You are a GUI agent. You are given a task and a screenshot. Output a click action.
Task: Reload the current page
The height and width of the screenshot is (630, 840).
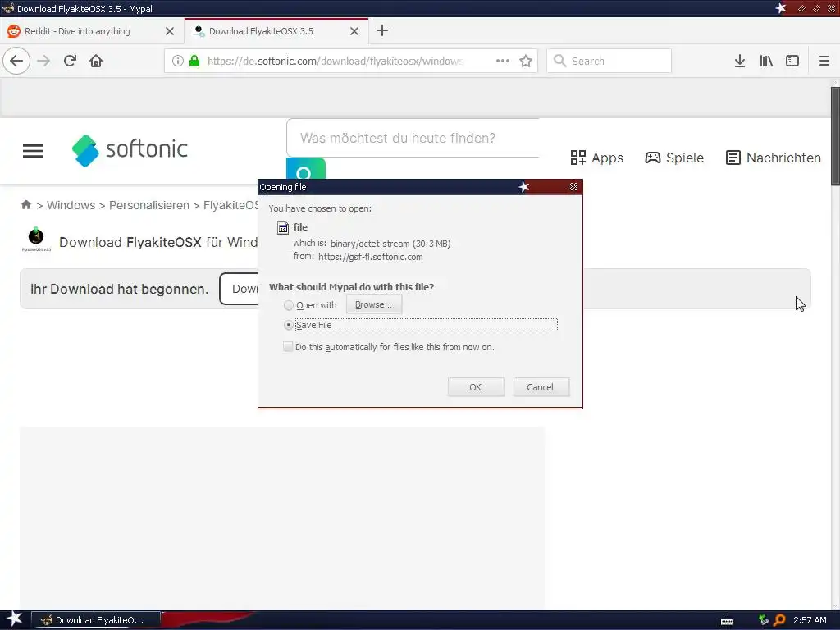coord(70,61)
